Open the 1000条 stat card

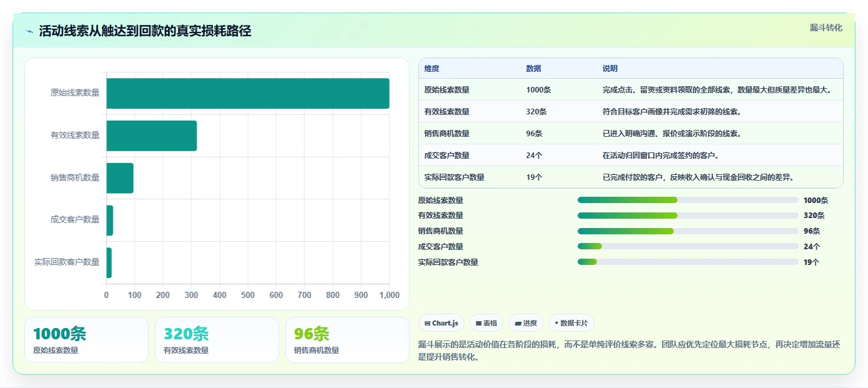coord(86,340)
